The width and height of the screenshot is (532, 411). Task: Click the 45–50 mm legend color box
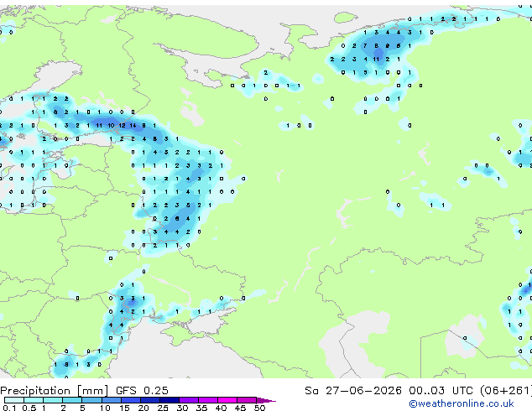(x=247, y=400)
